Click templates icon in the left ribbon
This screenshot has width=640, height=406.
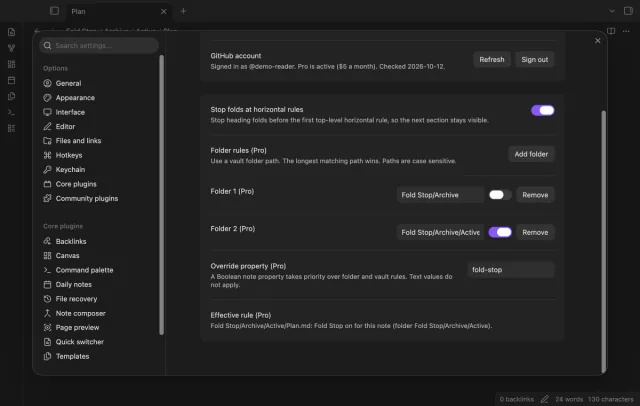(x=11, y=96)
